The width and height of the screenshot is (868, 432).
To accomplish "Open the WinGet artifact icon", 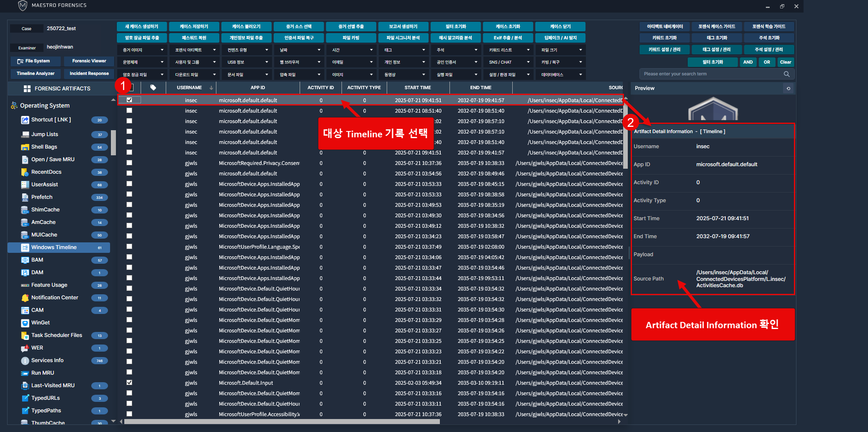I will (25, 323).
